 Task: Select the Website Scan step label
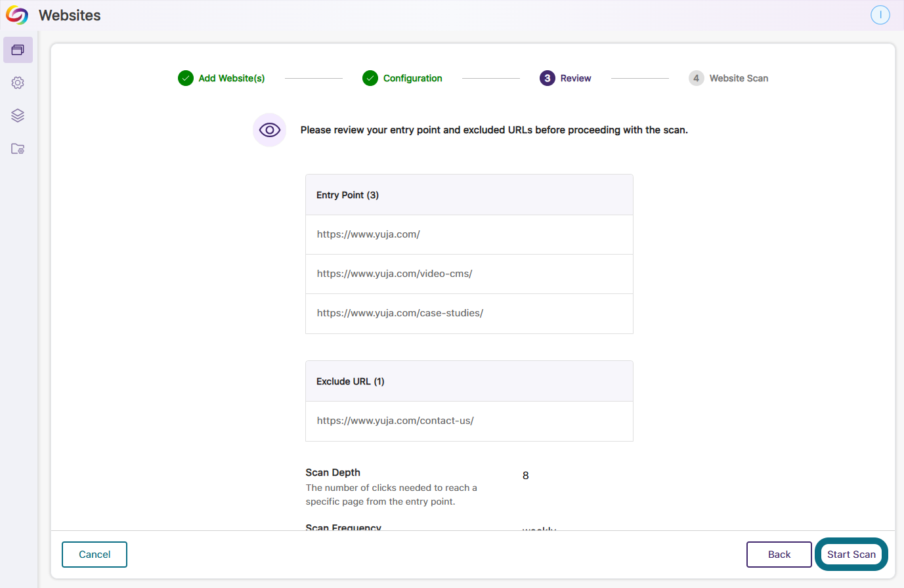739,78
